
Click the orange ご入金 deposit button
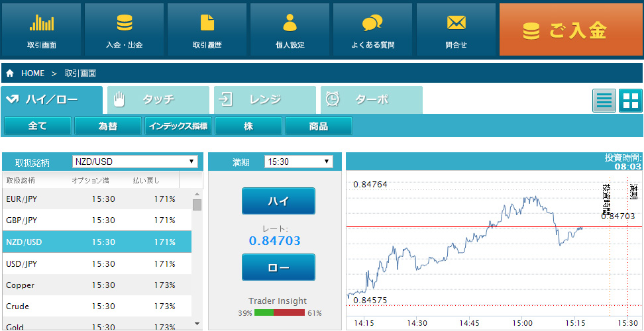(570, 30)
